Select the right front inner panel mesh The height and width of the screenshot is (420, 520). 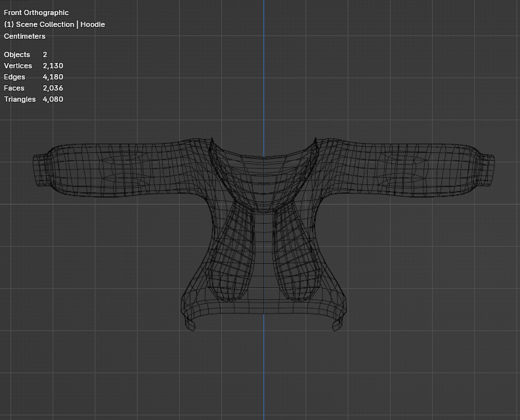(295, 252)
